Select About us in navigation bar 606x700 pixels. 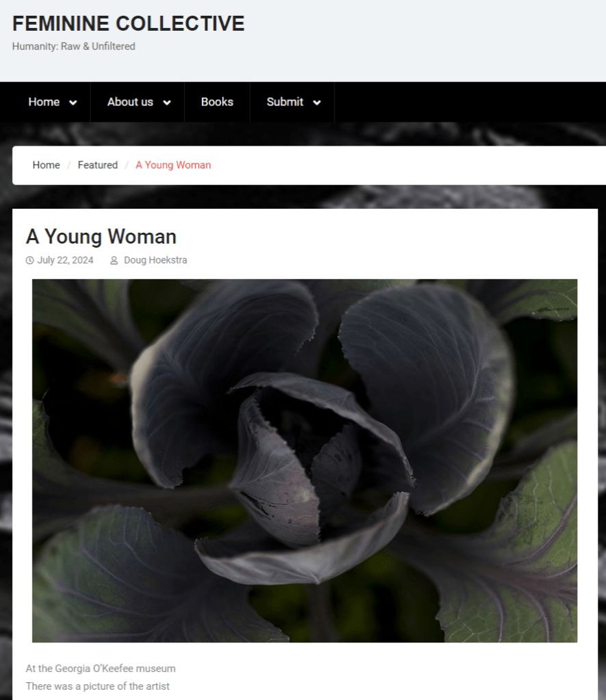(x=131, y=102)
